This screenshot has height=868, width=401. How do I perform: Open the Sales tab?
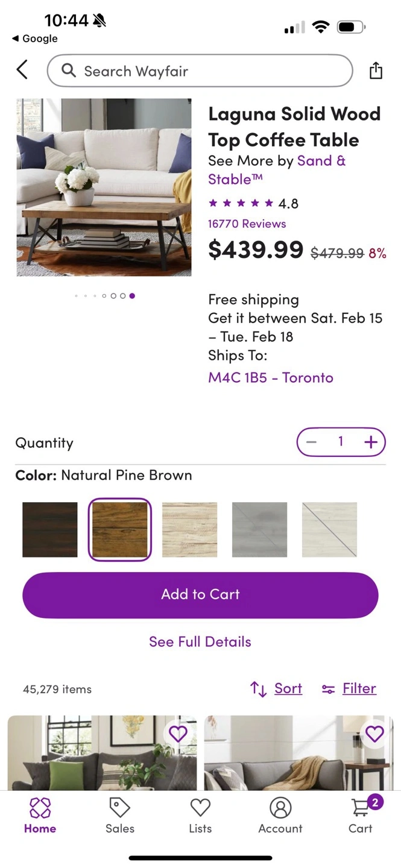click(x=120, y=816)
